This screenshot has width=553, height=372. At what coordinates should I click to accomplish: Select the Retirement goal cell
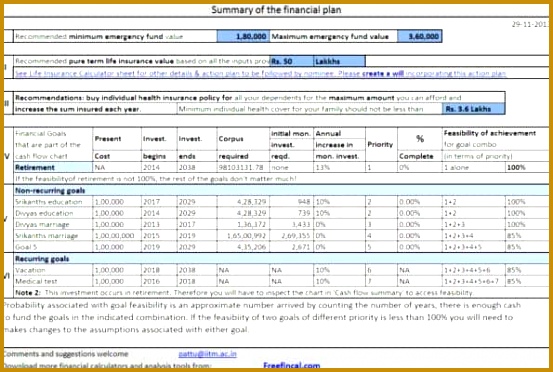[53, 167]
